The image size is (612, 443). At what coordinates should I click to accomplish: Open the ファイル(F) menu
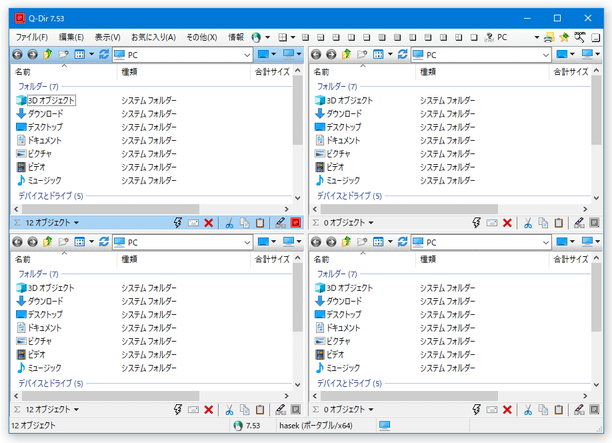pos(32,37)
